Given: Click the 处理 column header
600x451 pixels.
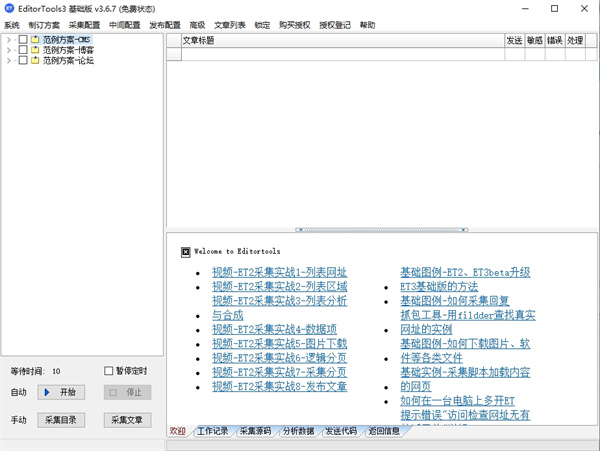Looking at the screenshot, I should click(575, 41).
